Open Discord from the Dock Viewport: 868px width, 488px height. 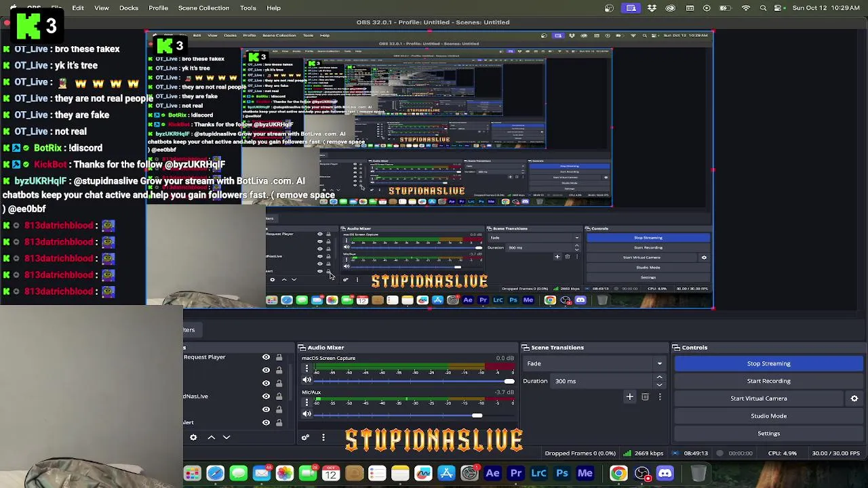pyautogui.click(x=665, y=473)
